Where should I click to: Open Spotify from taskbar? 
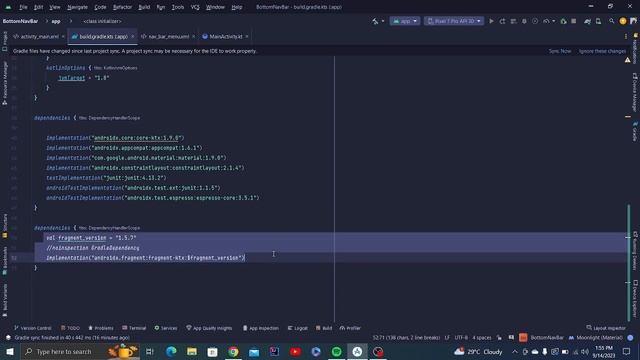[336, 351]
